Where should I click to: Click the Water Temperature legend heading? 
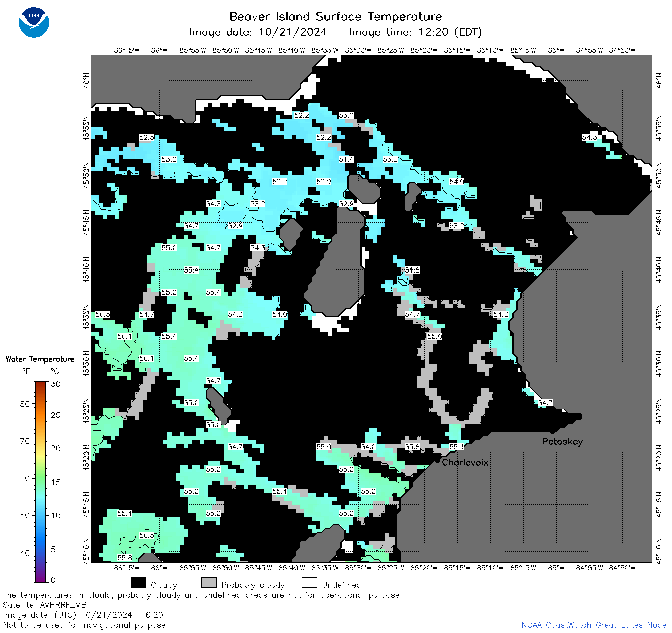pyautogui.click(x=40, y=359)
